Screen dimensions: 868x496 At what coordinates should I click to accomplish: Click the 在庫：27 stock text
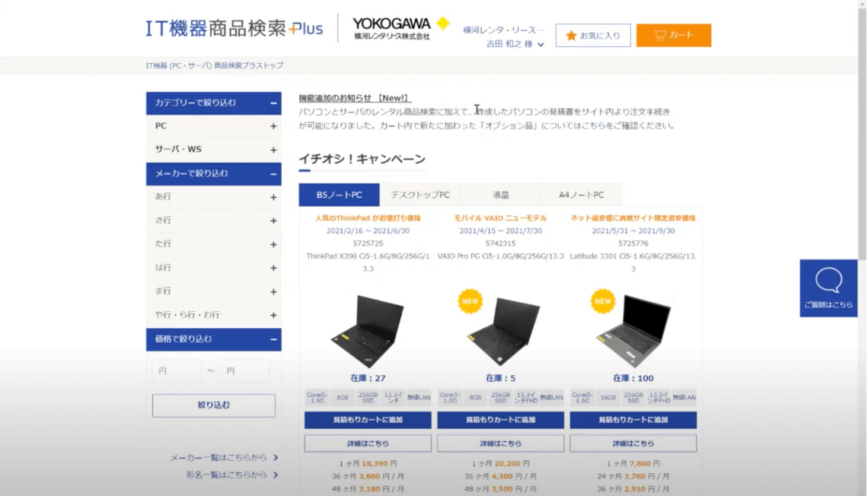click(368, 378)
